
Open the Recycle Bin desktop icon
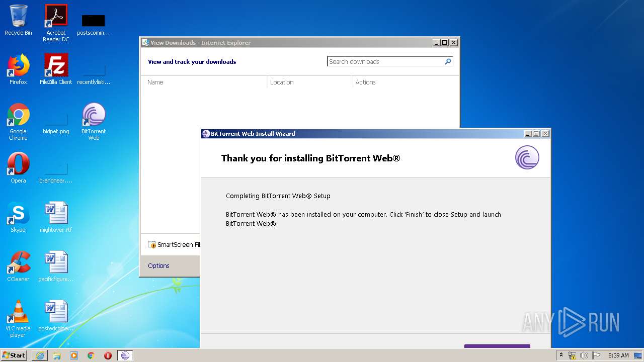pyautogui.click(x=18, y=20)
